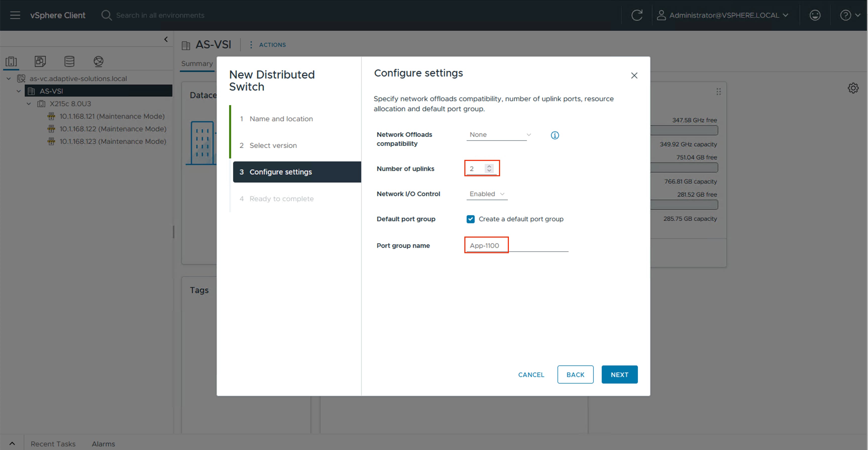Switch to the Summary tab
The image size is (868, 450).
(197, 63)
